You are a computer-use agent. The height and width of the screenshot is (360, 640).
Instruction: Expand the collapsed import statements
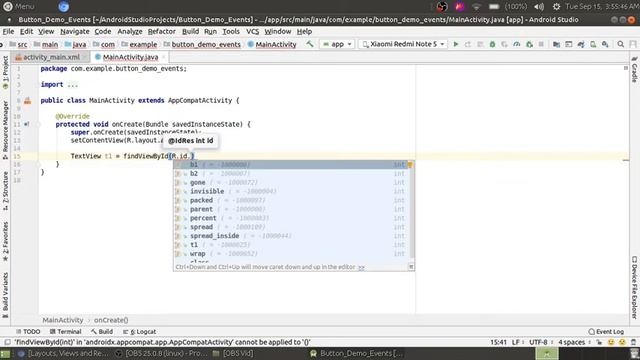pyautogui.click(x=73, y=84)
